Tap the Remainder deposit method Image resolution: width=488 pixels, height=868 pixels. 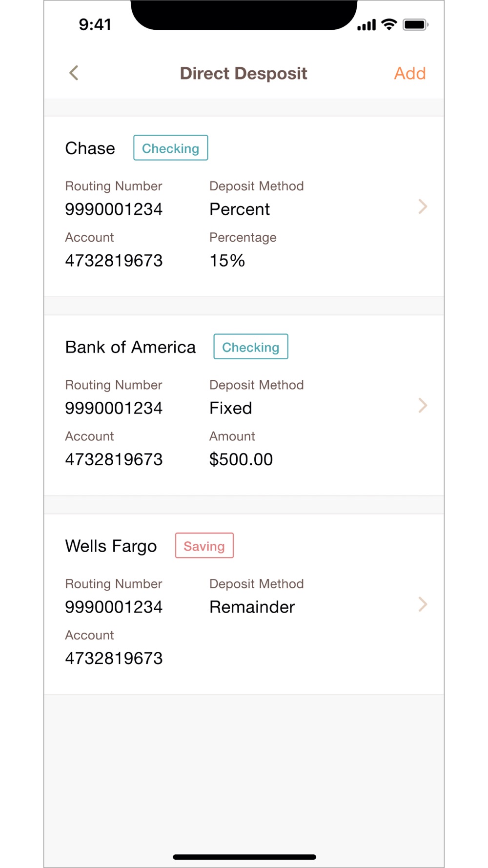[x=252, y=607]
